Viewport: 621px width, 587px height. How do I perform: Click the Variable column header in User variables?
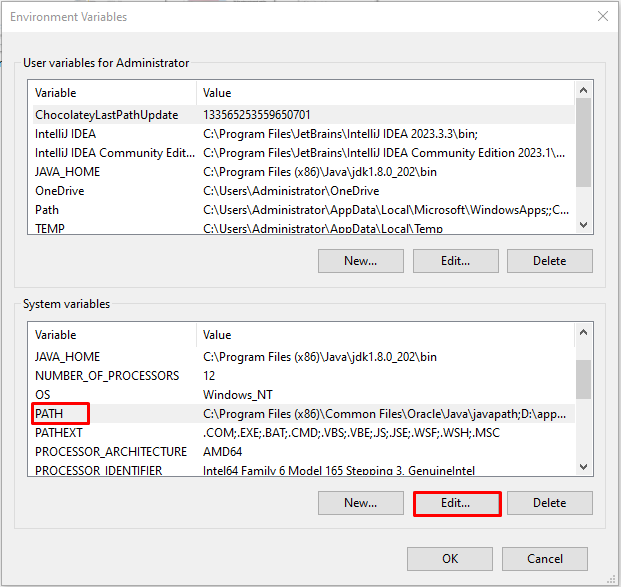click(110, 93)
